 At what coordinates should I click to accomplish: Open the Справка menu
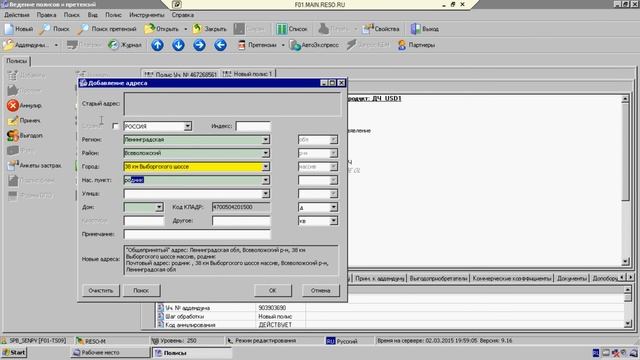coord(182,15)
